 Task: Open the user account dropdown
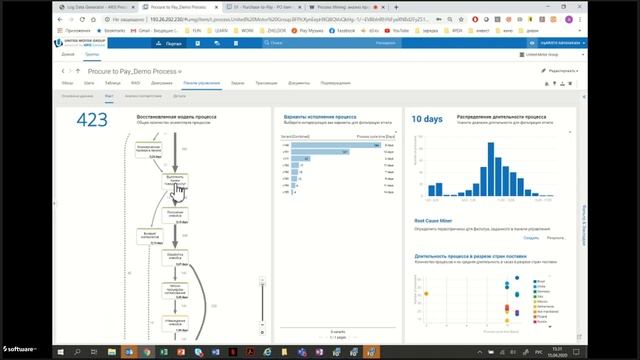coord(563,43)
